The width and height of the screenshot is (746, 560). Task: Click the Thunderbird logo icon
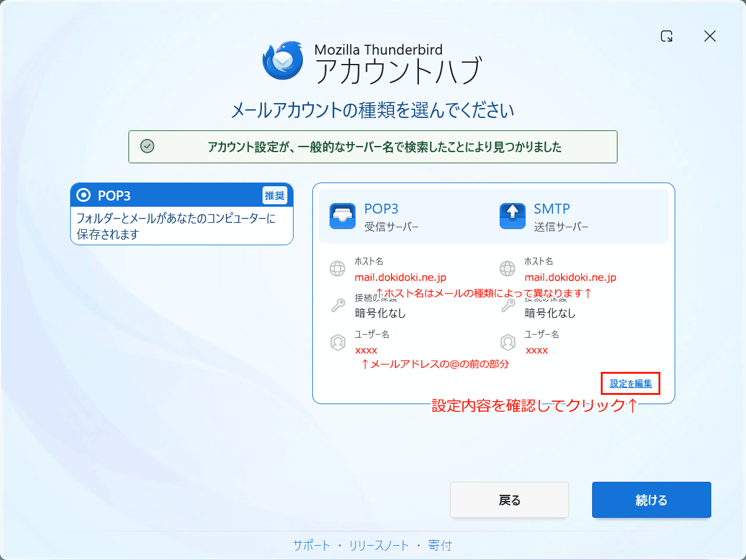[x=283, y=60]
